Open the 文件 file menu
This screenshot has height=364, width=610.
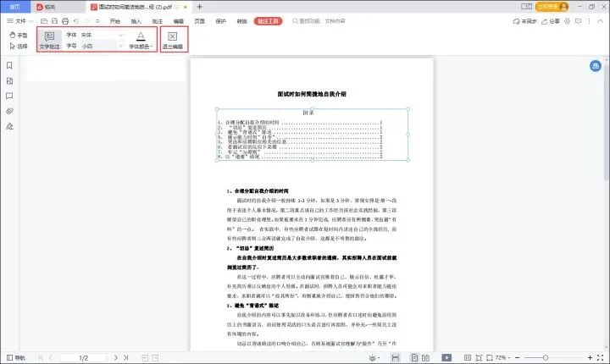pyautogui.click(x=19, y=21)
